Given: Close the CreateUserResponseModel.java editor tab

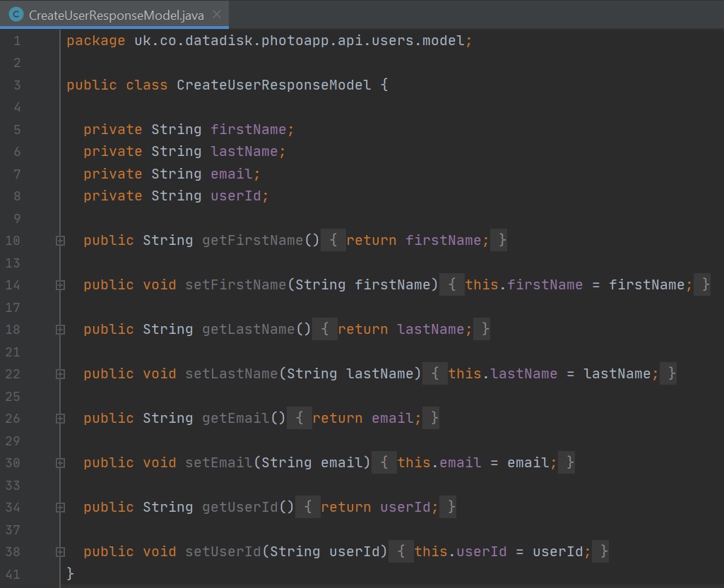Looking at the screenshot, I should (x=216, y=14).
